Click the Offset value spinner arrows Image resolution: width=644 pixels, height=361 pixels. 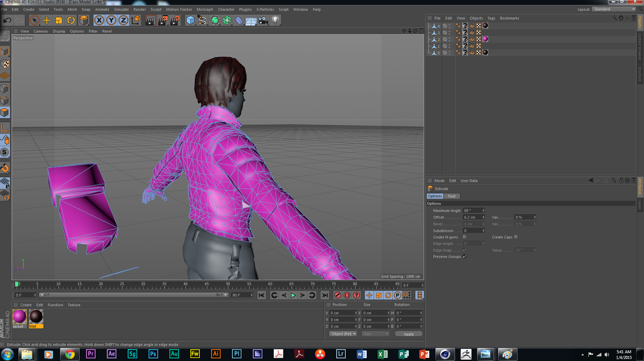point(483,217)
